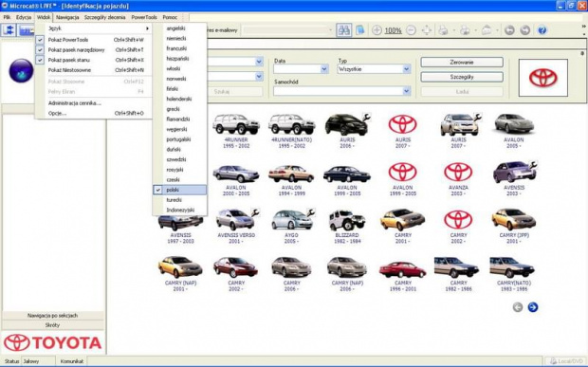
Task: Click the zoom out minus icon
Action: 411,30
